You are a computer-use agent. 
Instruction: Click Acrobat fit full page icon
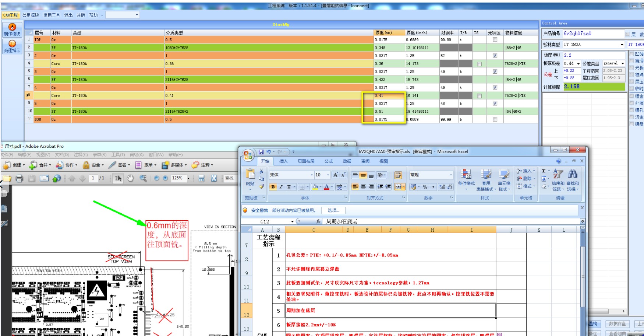point(214,178)
